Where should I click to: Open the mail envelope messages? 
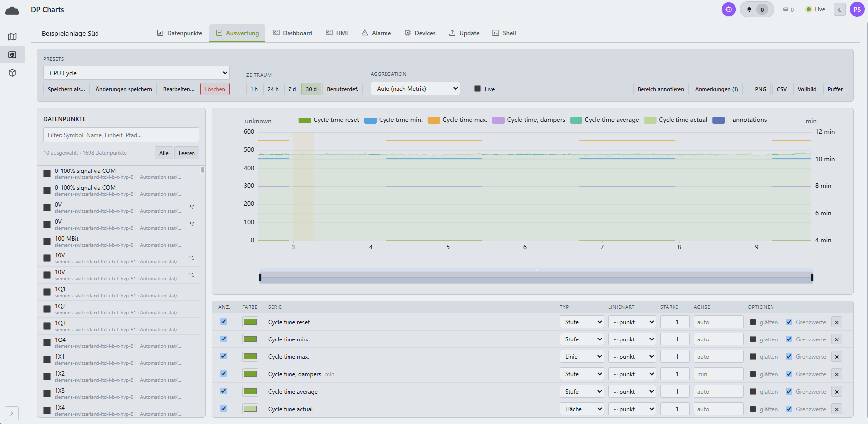pos(788,9)
